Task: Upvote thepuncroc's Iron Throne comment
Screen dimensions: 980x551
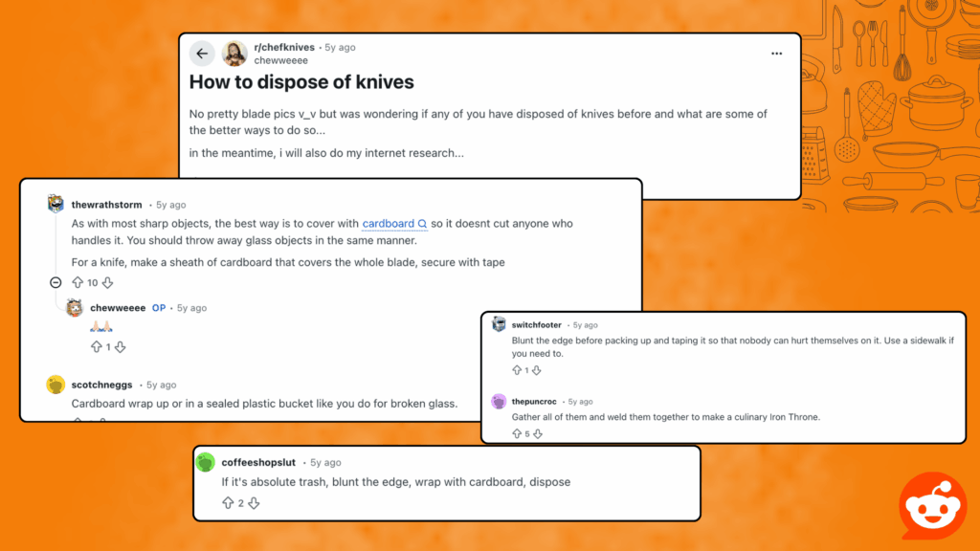Action: point(517,433)
